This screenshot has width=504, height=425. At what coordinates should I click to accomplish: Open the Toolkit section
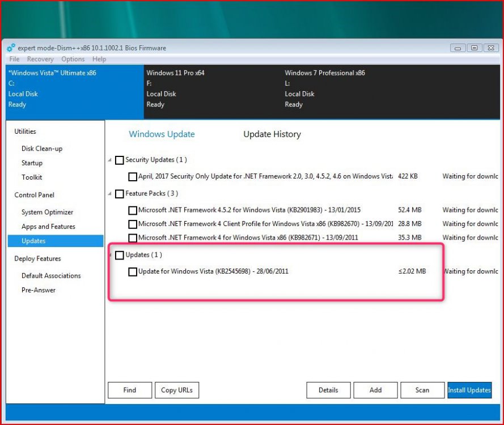[x=32, y=177]
